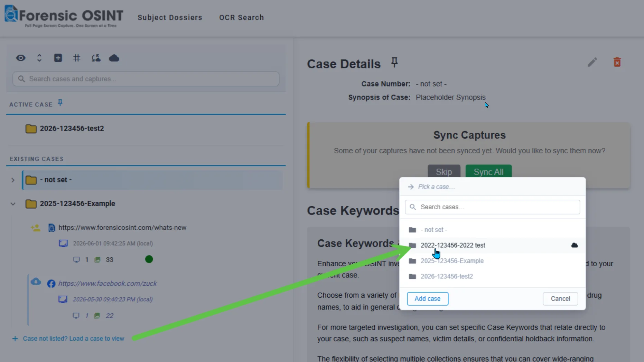Click the cloud download icon beside facebook capture
Viewport: 644px width, 362px height.
coord(36,282)
